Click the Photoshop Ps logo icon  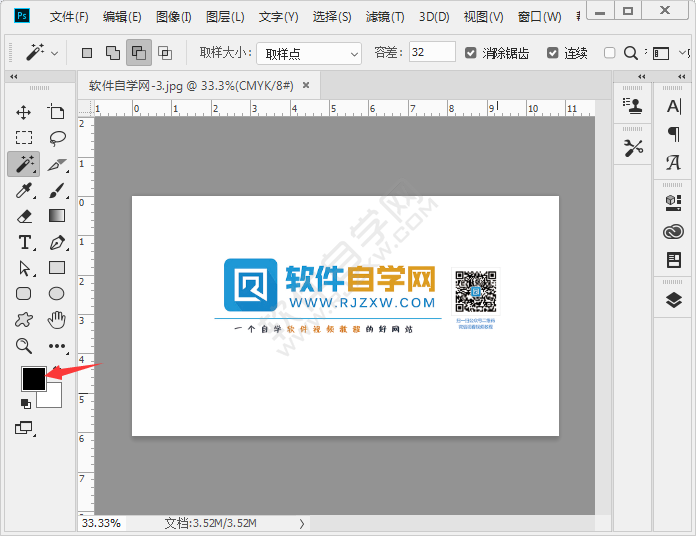[22, 16]
